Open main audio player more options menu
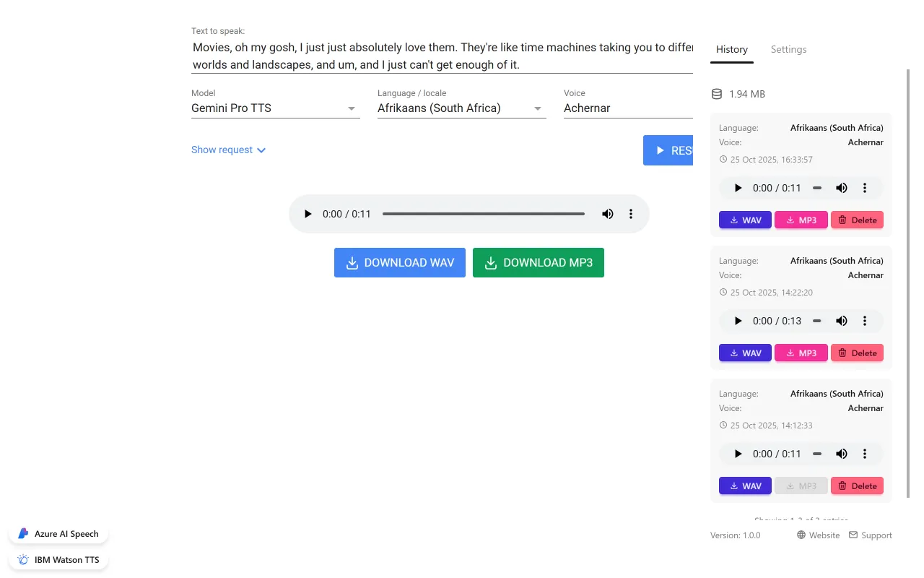 pyautogui.click(x=631, y=214)
